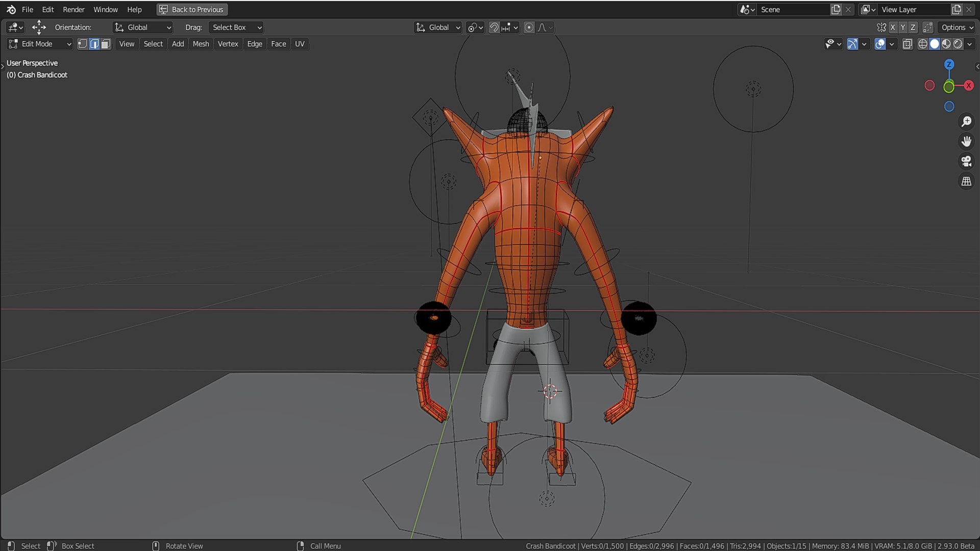The width and height of the screenshot is (980, 551).
Task: Open the Help menu
Action: [134, 10]
